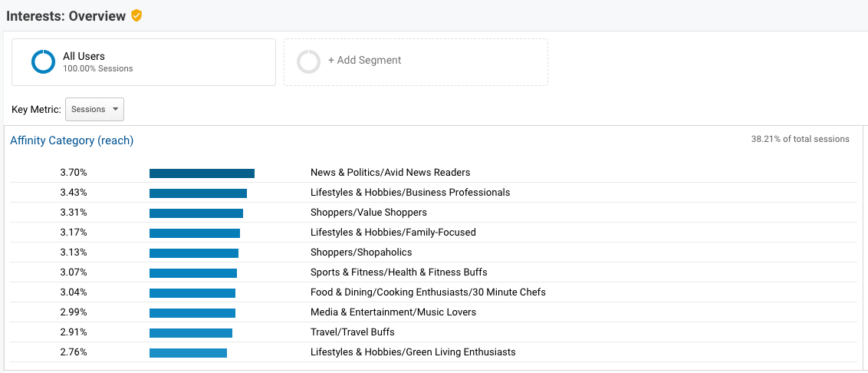This screenshot has width=868, height=373.
Task: Click the empty Add Segment circle icon
Action: [308, 62]
